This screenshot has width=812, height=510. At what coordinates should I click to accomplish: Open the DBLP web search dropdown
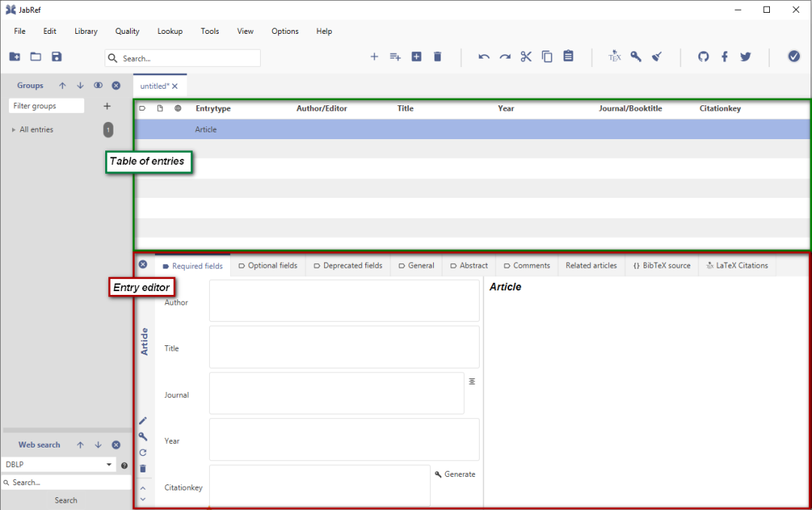(109, 464)
